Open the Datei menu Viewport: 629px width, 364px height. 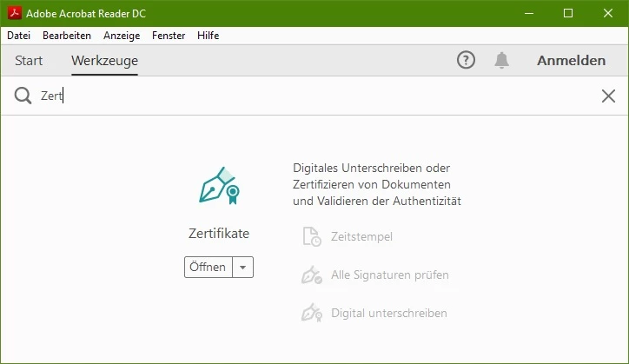click(x=18, y=36)
